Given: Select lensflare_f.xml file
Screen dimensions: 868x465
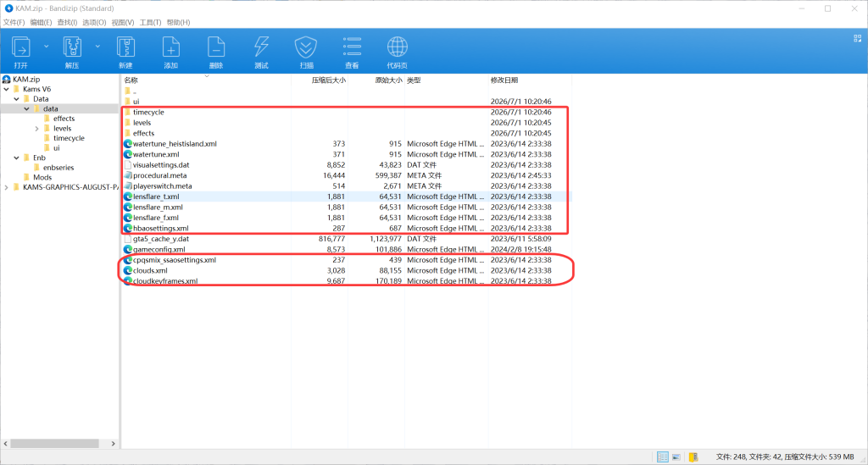Looking at the screenshot, I should point(347,218).
